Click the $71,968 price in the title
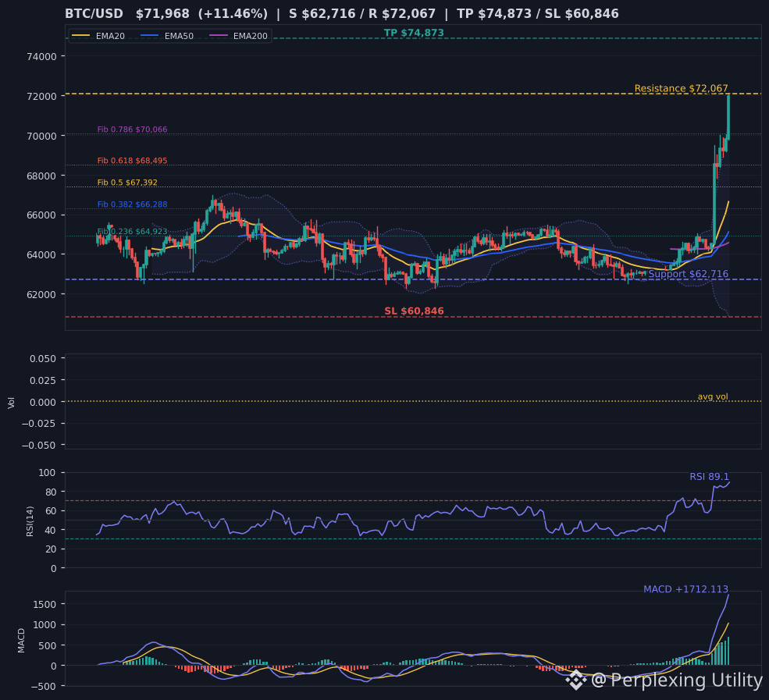Viewport: 769px width, 700px height. [x=162, y=14]
